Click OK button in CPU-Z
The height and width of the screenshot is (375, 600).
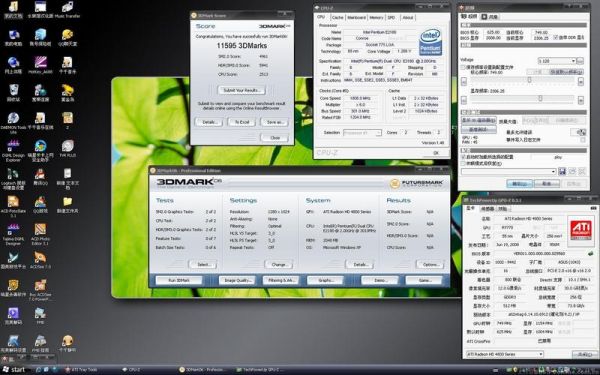pyautogui.click(x=435, y=153)
